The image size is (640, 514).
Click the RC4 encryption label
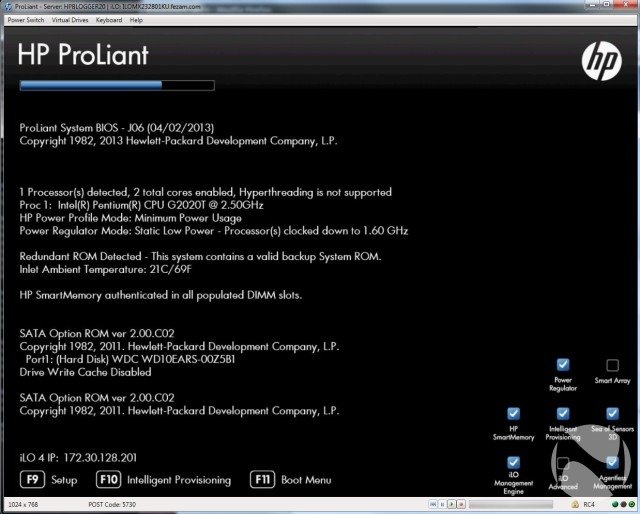pyautogui.click(x=589, y=505)
